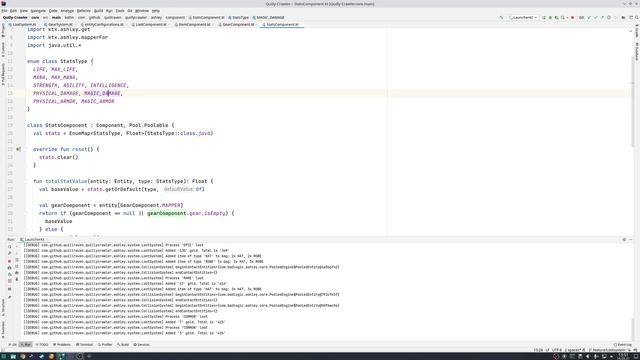Click the Search Everywhere magnifier icon
The image size is (640, 360).
pyautogui.click(x=637, y=18)
